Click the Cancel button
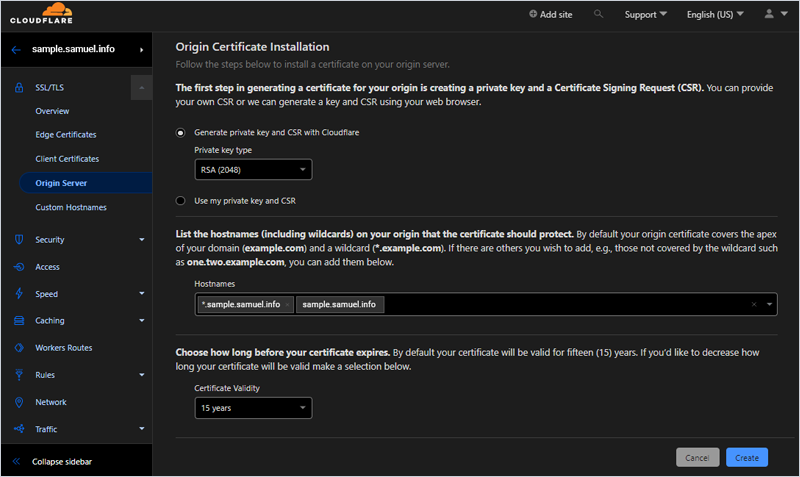This screenshot has width=800, height=477. point(697,458)
